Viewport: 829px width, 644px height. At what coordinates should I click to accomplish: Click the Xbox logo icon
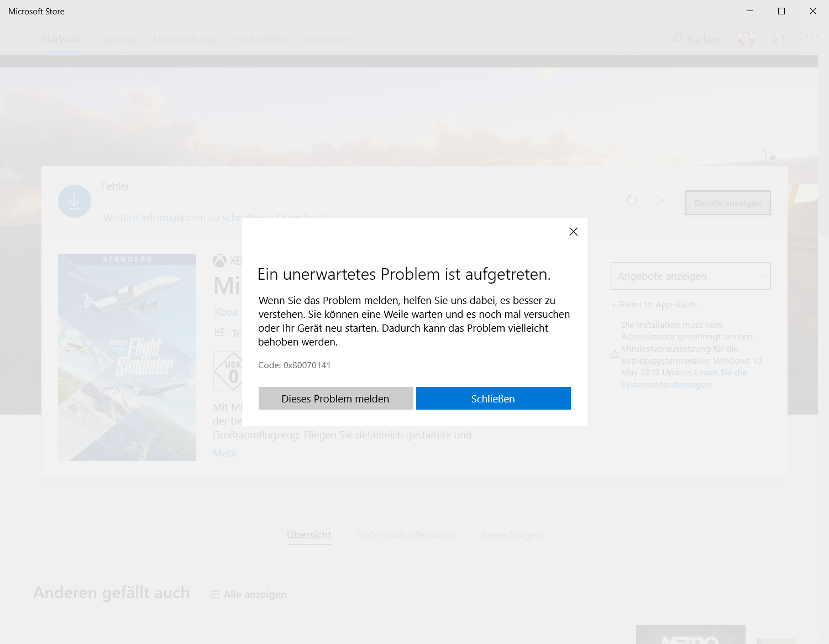[219, 260]
